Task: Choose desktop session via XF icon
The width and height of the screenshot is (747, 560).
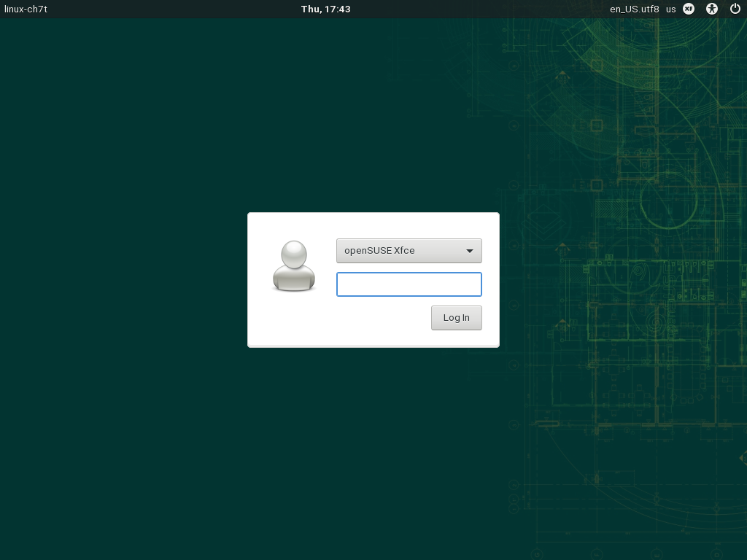Action: click(x=689, y=9)
